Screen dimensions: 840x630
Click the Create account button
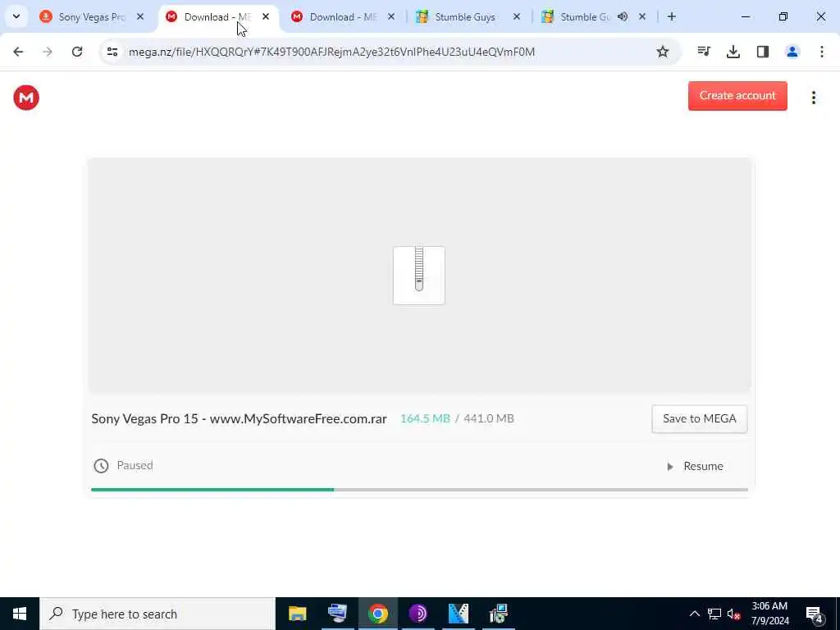pos(737,96)
